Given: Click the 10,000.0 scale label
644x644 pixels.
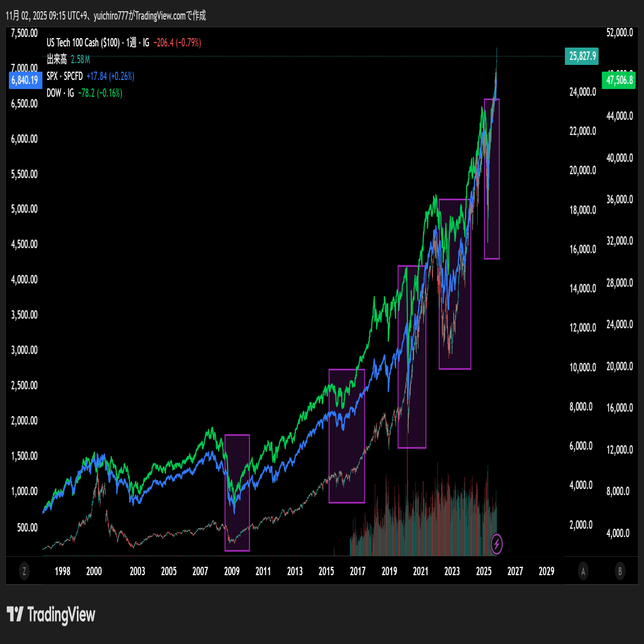Looking at the screenshot, I should pyautogui.click(x=582, y=367).
